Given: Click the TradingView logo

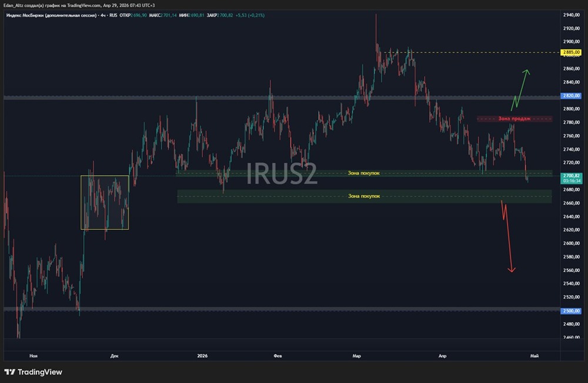Looking at the screenshot, I should (33, 372).
